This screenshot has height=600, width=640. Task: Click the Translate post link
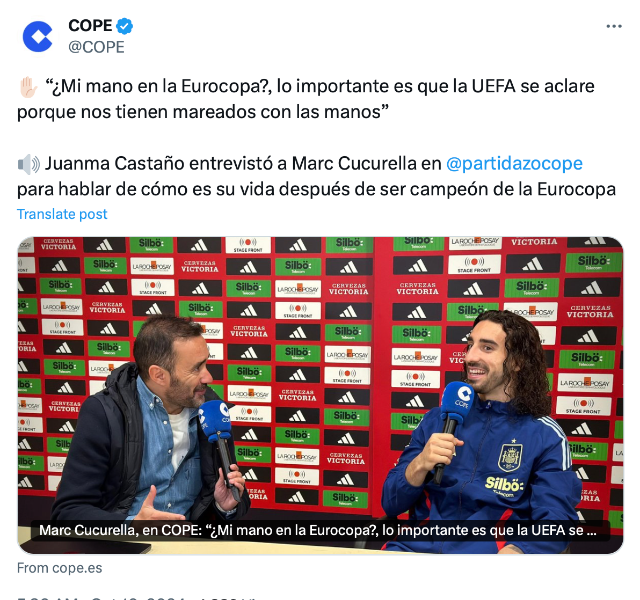(62, 214)
